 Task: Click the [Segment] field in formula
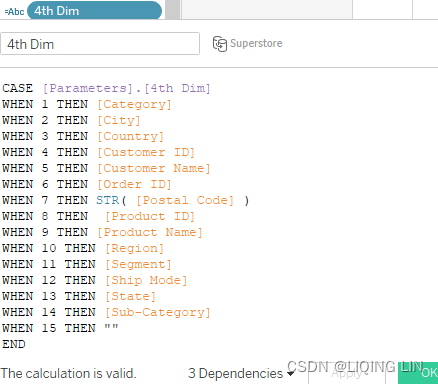click(x=138, y=264)
